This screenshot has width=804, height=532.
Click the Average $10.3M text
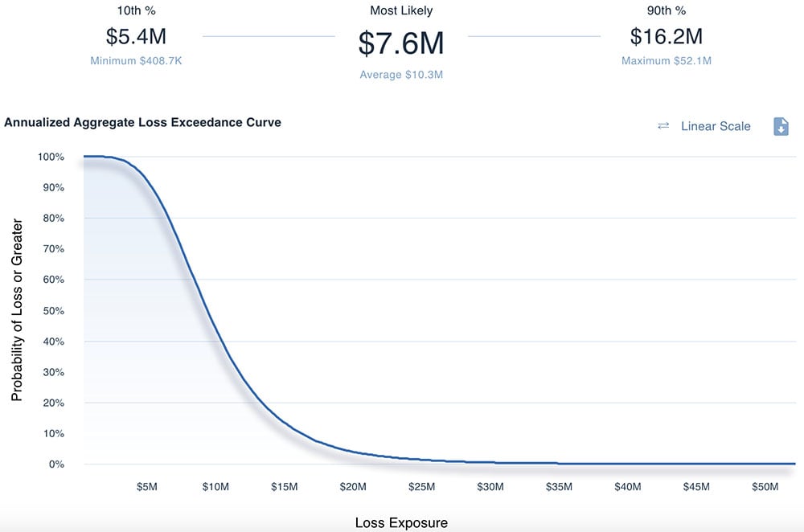pyautogui.click(x=401, y=74)
